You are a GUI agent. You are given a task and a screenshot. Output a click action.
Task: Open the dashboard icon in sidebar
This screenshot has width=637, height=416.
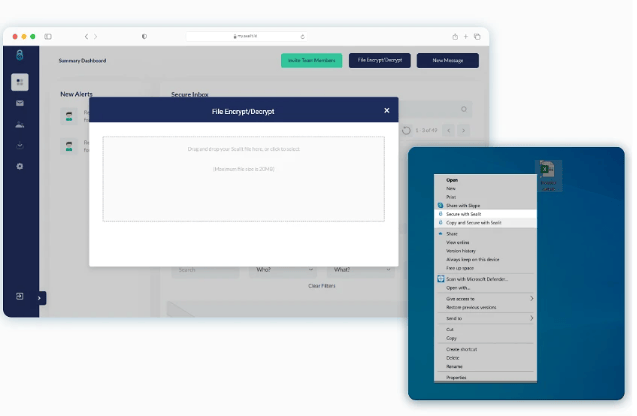[x=20, y=82]
